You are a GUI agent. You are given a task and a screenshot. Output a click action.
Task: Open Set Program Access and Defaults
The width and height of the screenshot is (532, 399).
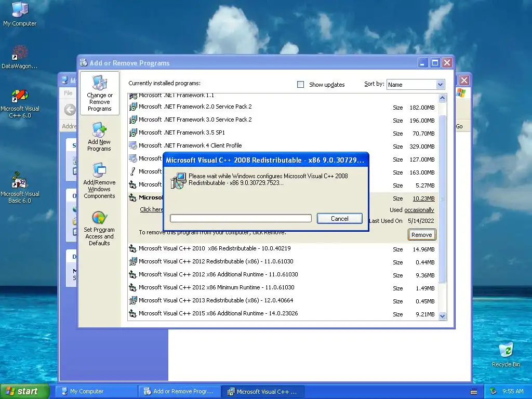(99, 228)
